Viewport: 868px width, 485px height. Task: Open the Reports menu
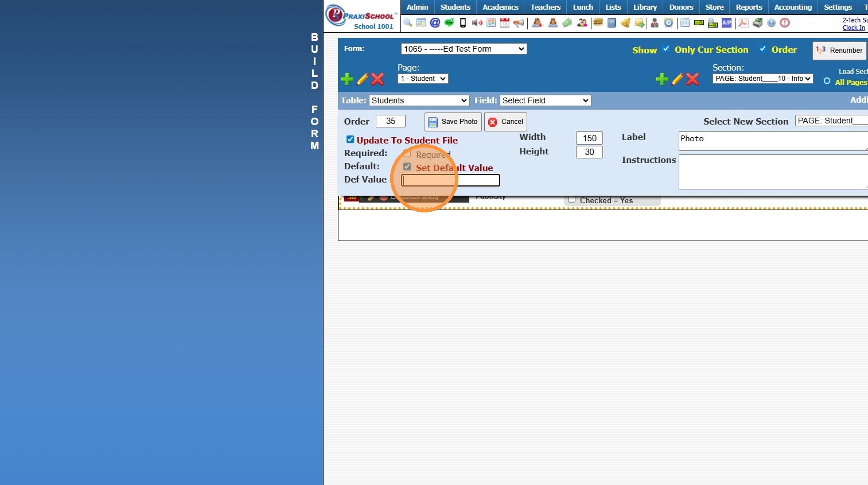coord(749,7)
